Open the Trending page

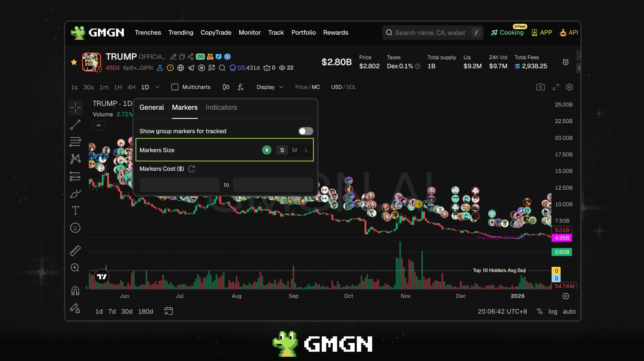coord(181,33)
